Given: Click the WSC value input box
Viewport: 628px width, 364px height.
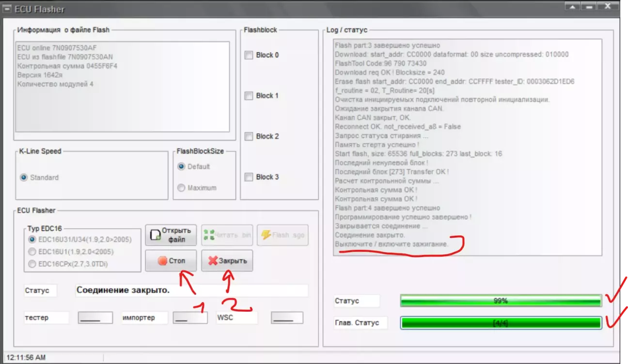Looking at the screenshot, I should point(287,318).
